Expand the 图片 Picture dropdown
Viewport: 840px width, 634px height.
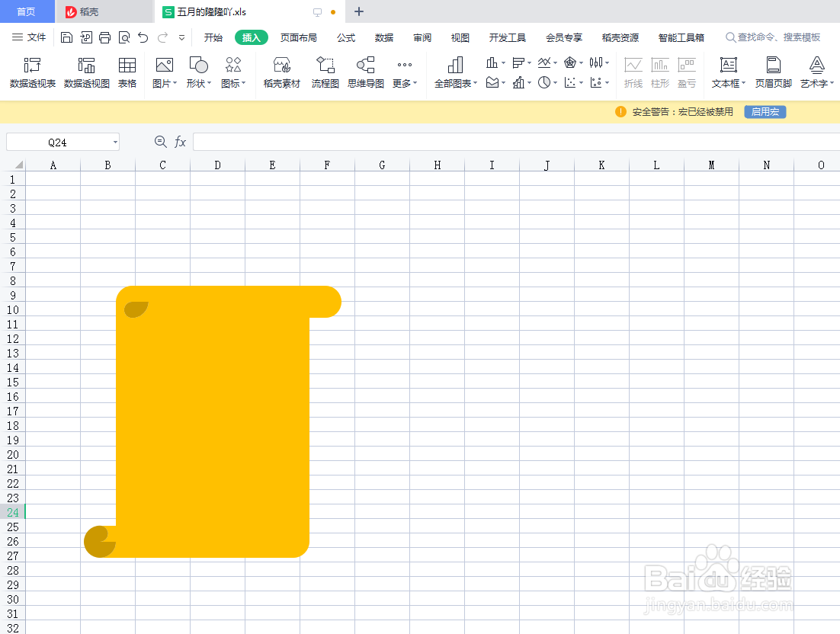(x=163, y=73)
